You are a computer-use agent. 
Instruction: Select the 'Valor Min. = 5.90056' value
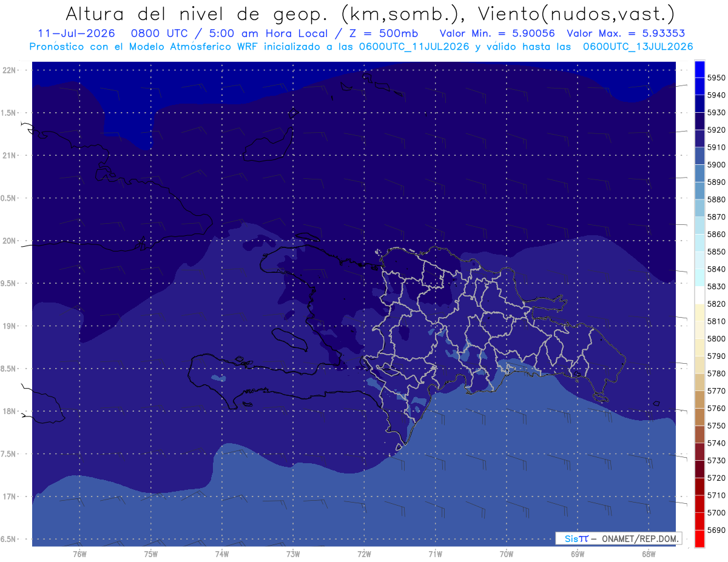pyautogui.click(x=497, y=33)
